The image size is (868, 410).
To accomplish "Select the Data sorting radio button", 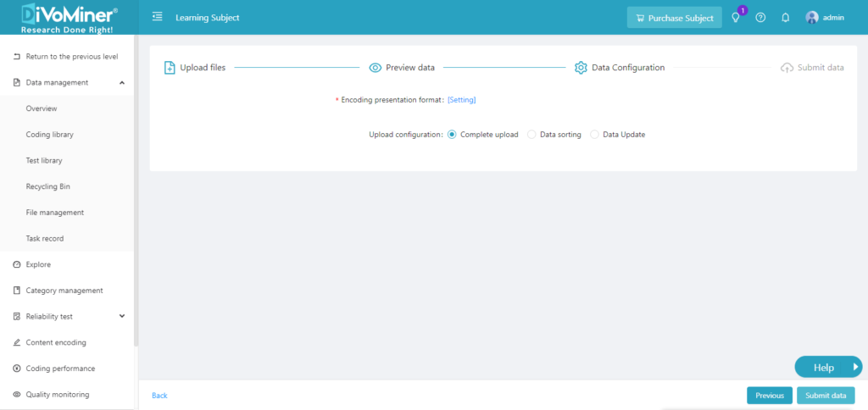I will 531,135.
